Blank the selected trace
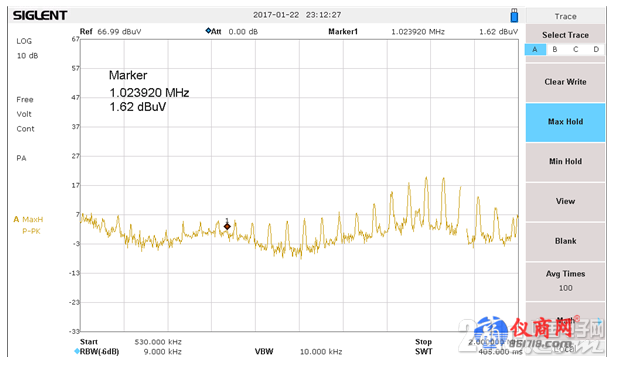The width and height of the screenshot is (618, 366). 565,241
